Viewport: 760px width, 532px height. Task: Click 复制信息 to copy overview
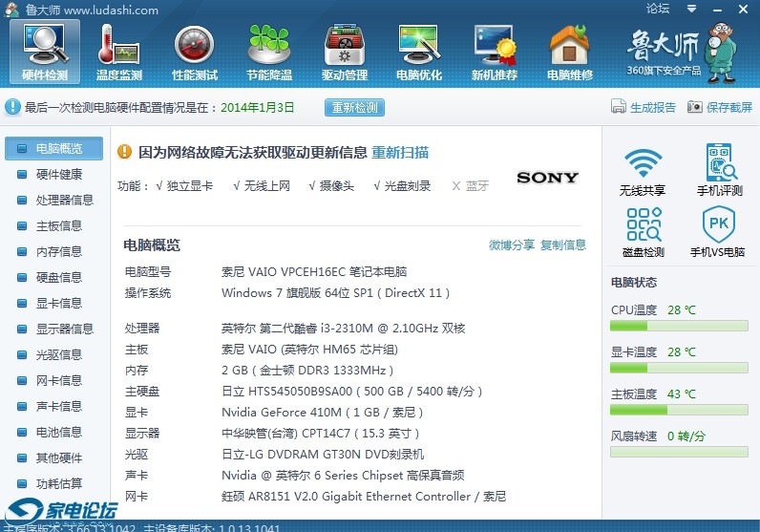pos(563,245)
